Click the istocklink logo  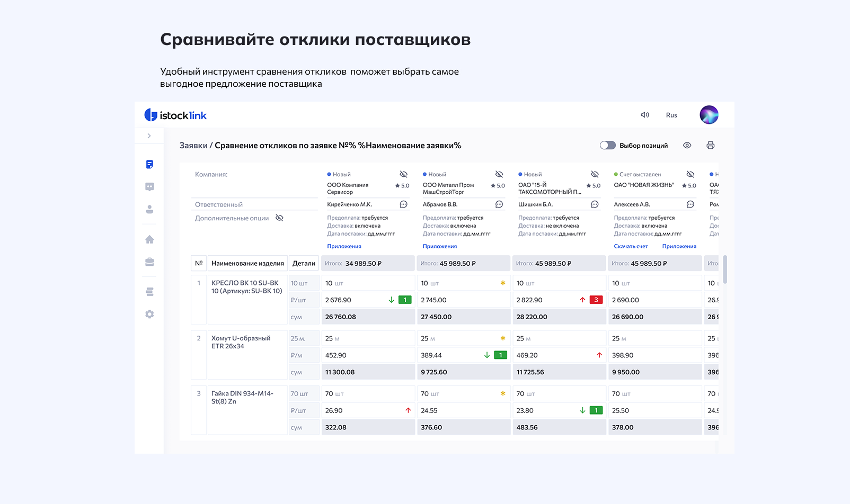point(175,115)
